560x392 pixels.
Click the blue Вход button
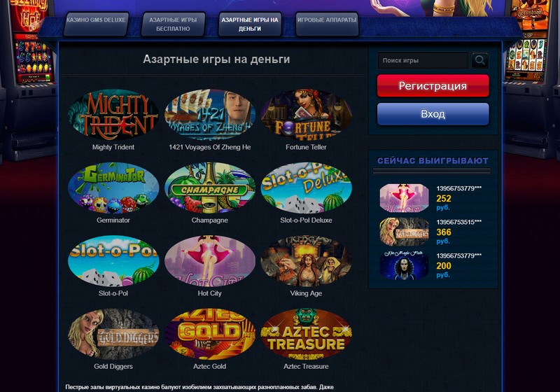(x=433, y=114)
